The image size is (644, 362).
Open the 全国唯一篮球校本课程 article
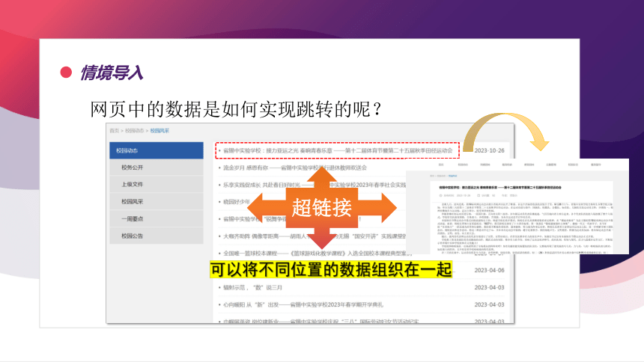pos(317,254)
